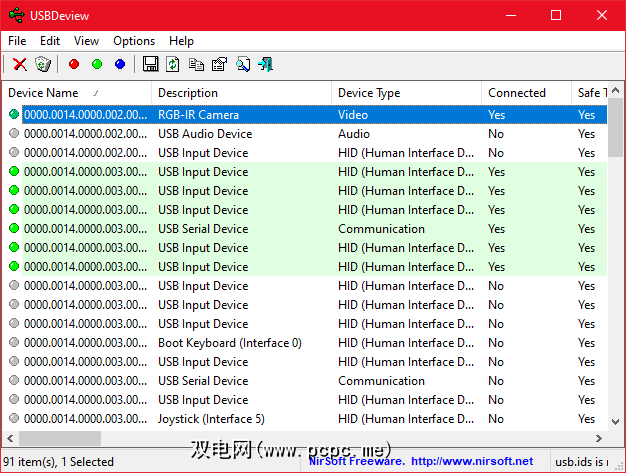Image resolution: width=626 pixels, height=473 pixels.
Task: Sort by Description column header
Action: [242, 93]
